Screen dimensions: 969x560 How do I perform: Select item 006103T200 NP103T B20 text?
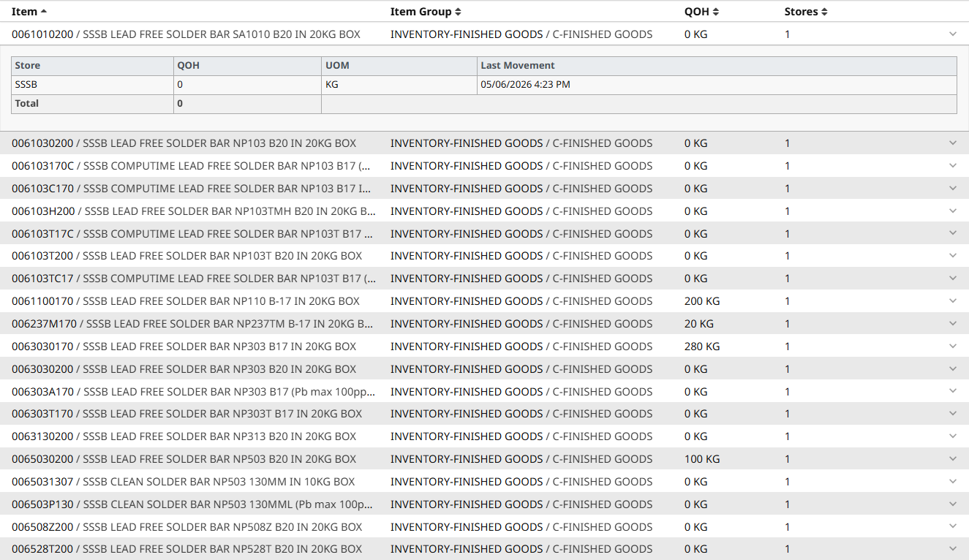[186, 256]
